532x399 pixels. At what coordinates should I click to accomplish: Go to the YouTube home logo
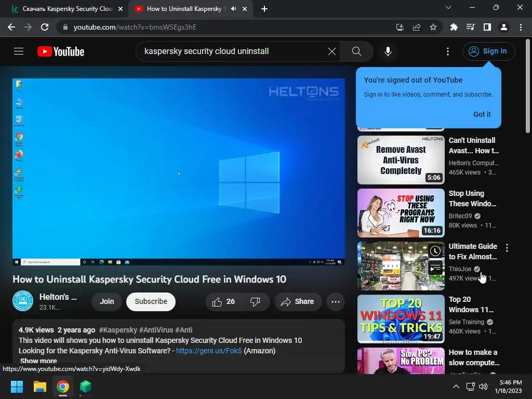tap(61, 51)
